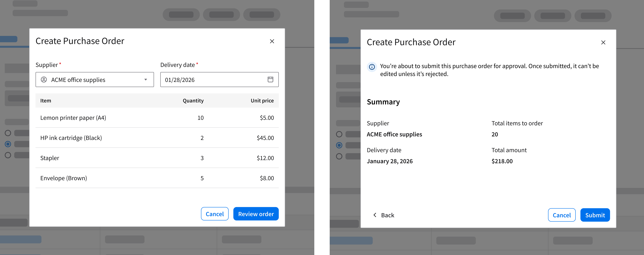
Task: Submit the purchase order for approval
Action: (595, 215)
